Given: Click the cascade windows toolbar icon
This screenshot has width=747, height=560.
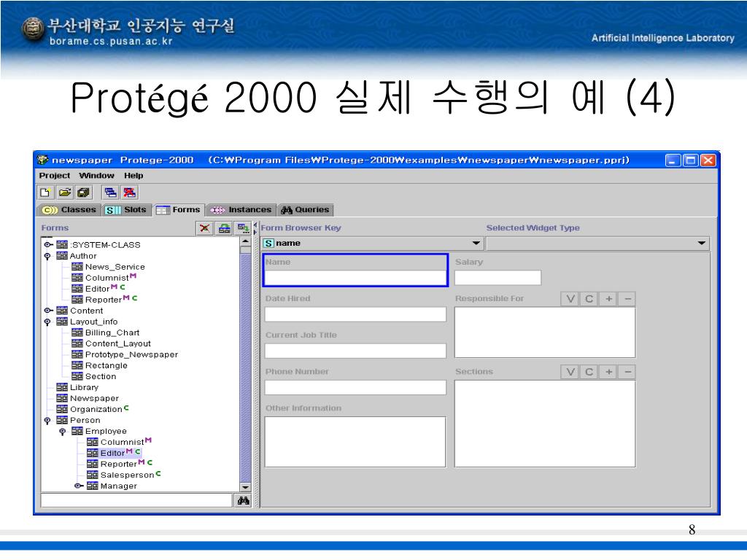Looking at the screenshot, I should [x=111, y=192].
